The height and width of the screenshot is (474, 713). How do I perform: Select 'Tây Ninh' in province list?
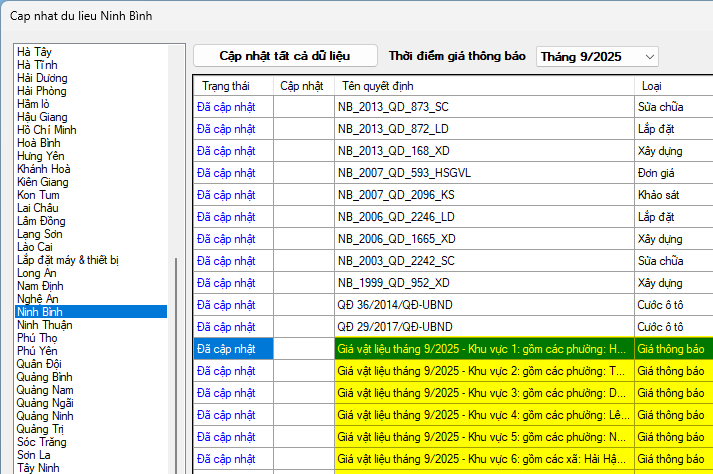click(x=38, y=468)
